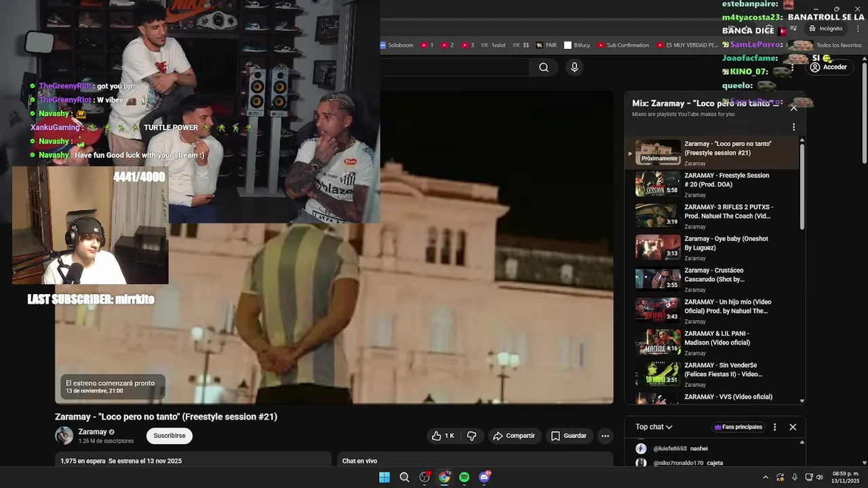Click the Incógnito profile indicator
868x488 pixels.
[x=825, y=28]
